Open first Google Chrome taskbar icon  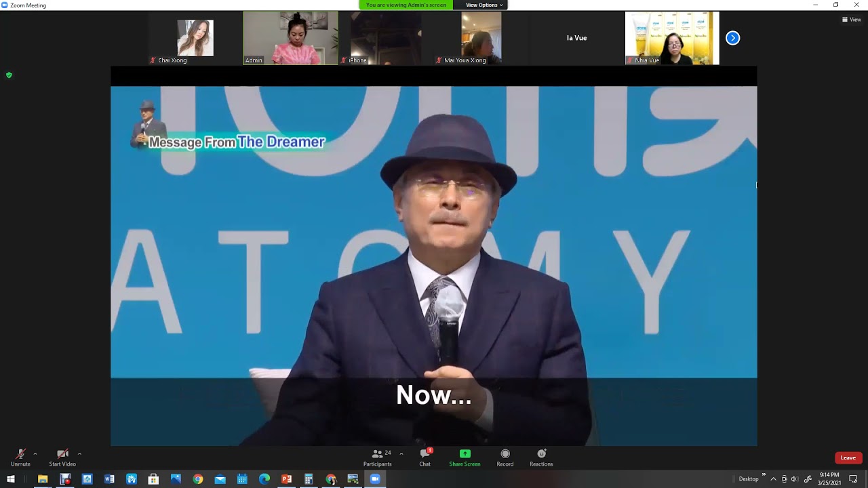tap(197, 479)
